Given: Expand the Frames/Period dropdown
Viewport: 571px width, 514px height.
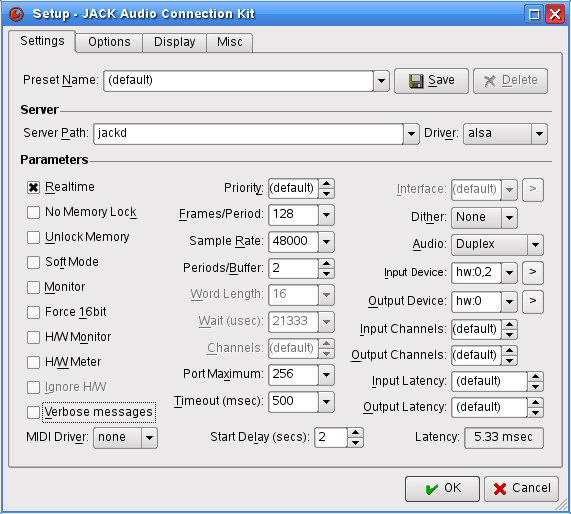Looking at the screenshot, I should coord(326,215).
